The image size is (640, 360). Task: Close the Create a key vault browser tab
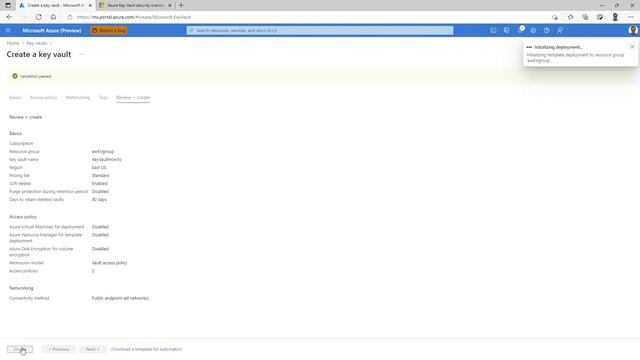[90, 5]
